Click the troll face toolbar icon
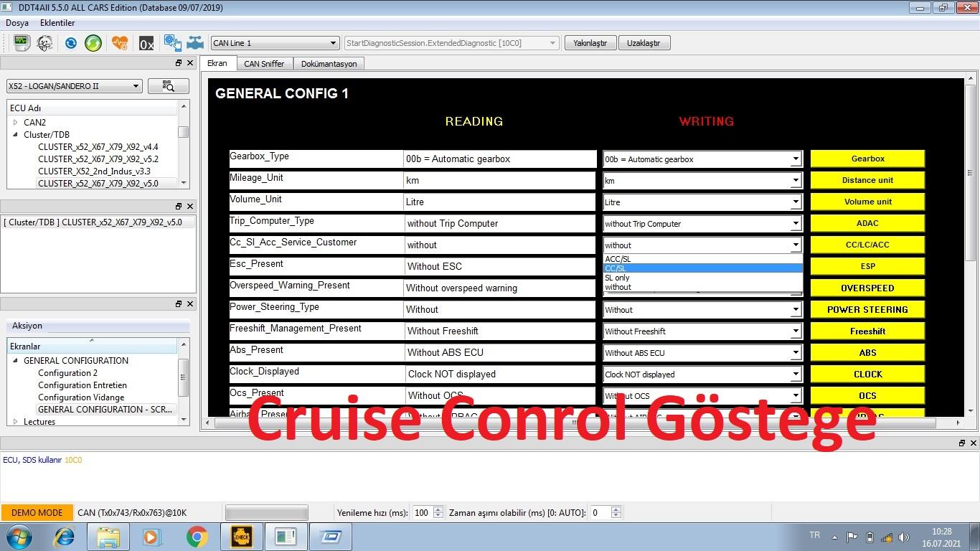The height and width of the screenshot is (551, 980). point(44,43)
